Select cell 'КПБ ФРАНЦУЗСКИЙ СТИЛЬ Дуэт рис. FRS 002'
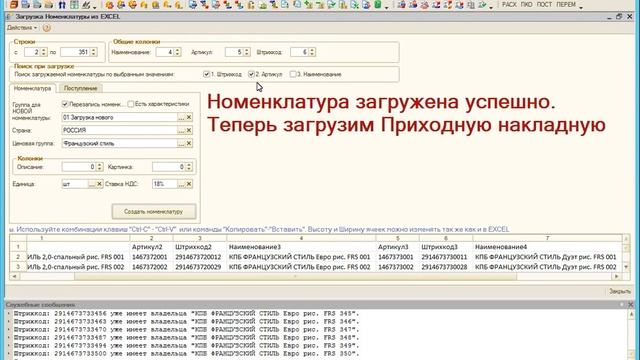Viewport: 640px width, 360px height. pos(547,267)
